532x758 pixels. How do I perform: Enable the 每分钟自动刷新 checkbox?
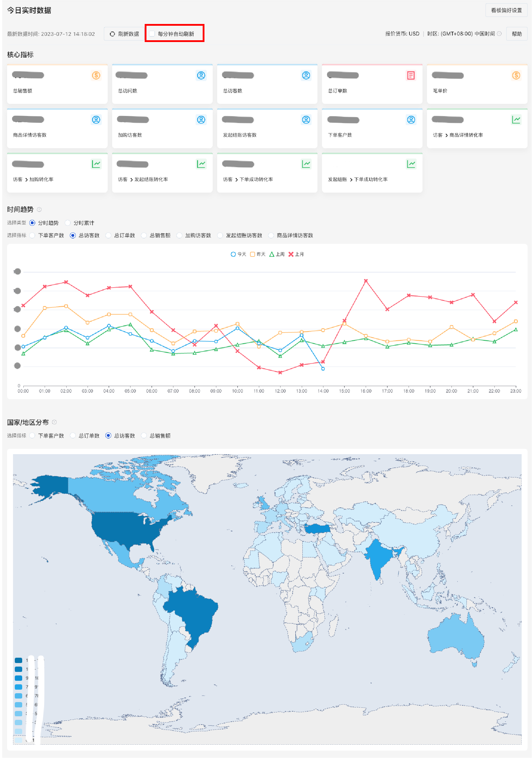click(152, 34)
